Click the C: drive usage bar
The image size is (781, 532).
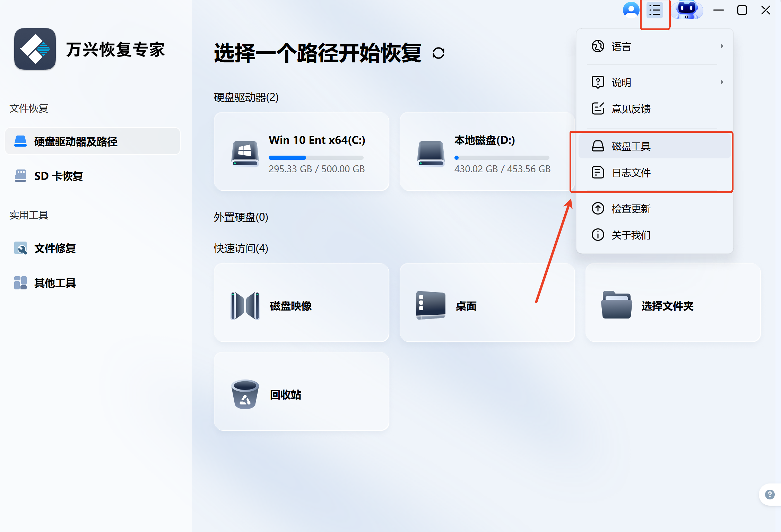click(316, 158)
